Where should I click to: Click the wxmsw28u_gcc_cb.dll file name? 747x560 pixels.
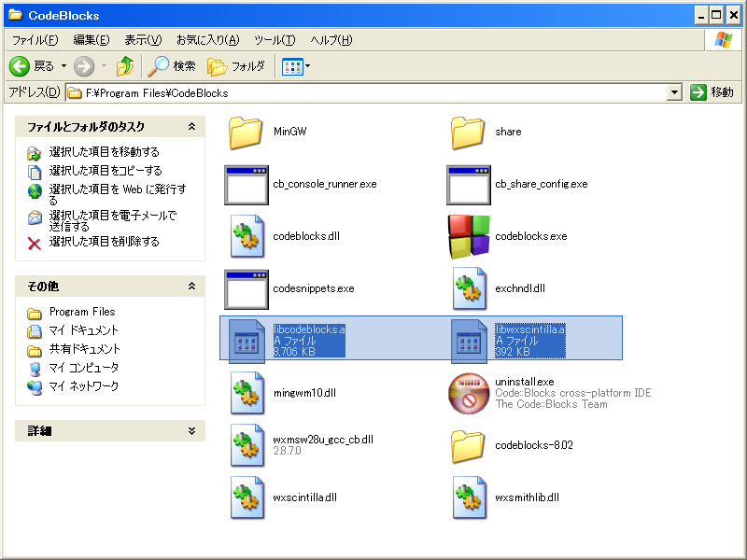pos(323,440)
